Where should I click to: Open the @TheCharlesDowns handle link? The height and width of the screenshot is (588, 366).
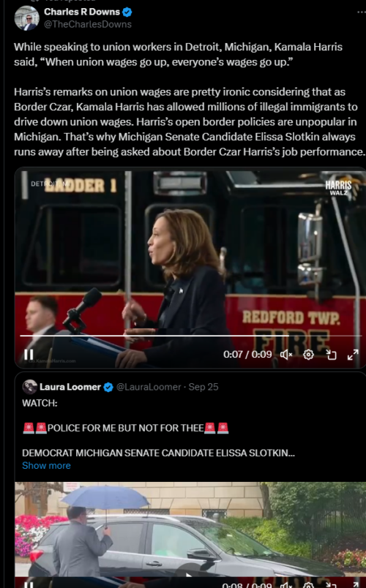(x=88, y=24)
